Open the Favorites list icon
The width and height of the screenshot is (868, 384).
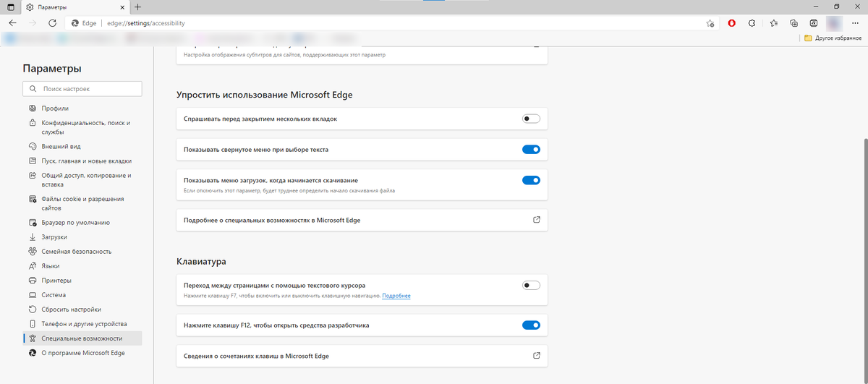[x=773, y=23]
